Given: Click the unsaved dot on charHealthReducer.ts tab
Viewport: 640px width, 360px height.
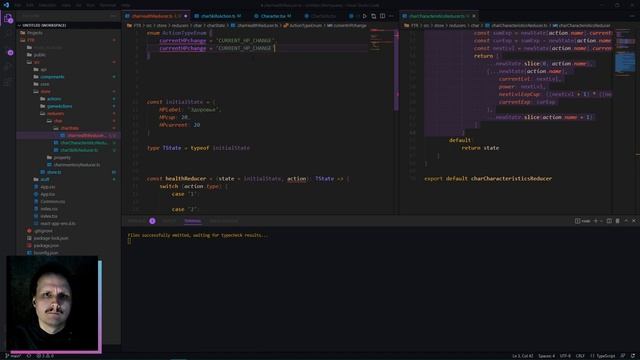Looking at the screenshot, I should coord(186,16).
